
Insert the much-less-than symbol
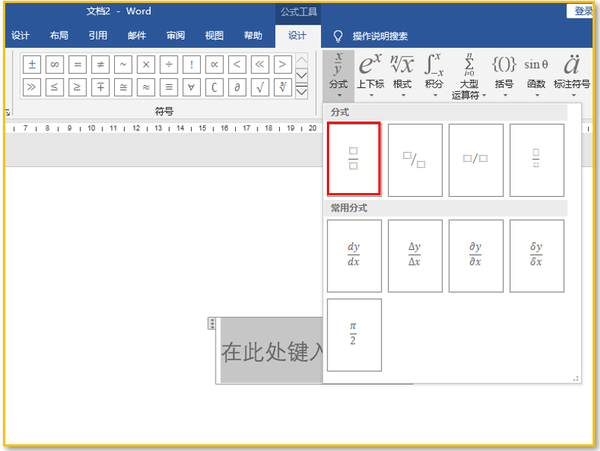click(260, 64)
